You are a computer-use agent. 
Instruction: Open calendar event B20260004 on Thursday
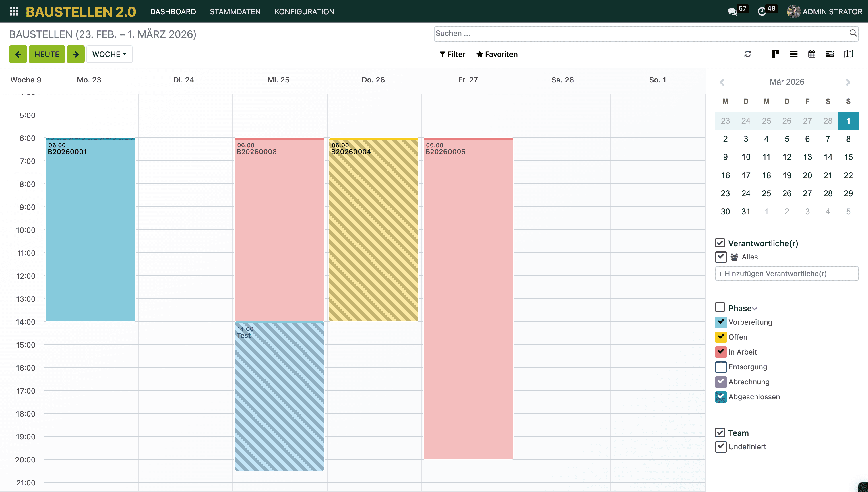coord(373,230)
